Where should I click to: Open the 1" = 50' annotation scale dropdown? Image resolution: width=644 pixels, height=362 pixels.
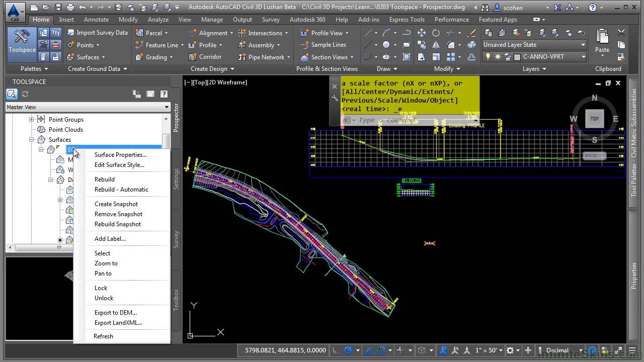488,350
